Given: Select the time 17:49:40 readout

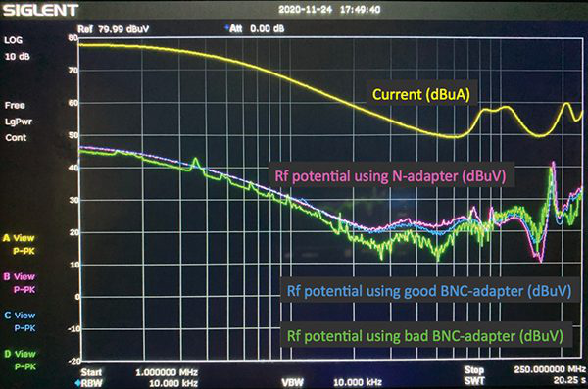Looking at the screenshot, I should point(361,10).
